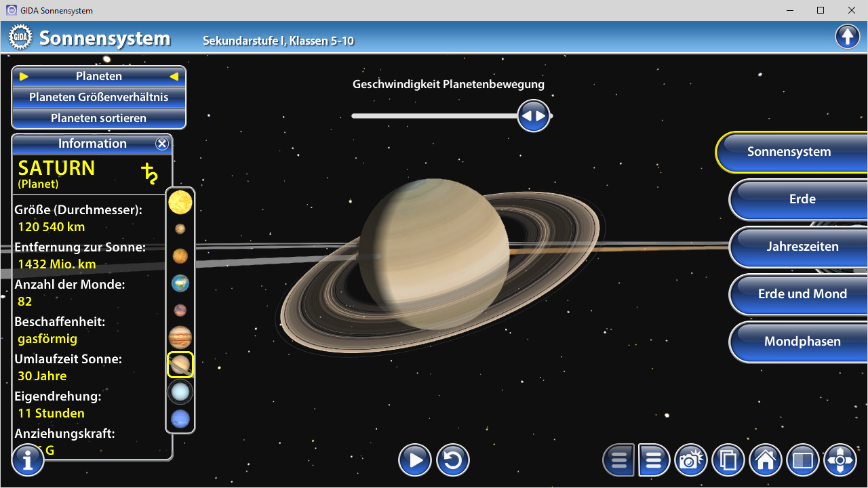Toggle the split-screen view button
This screenshot has width=868, height=488.
802,461
